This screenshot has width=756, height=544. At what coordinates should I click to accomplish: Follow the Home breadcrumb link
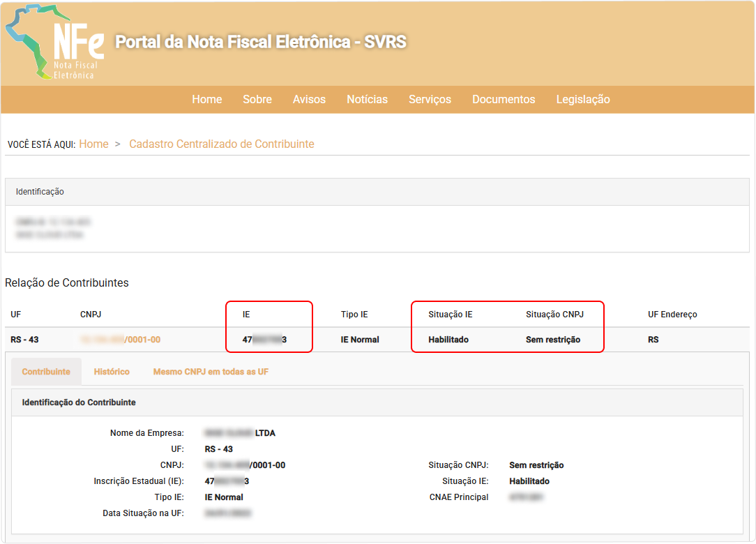(93, 144)
